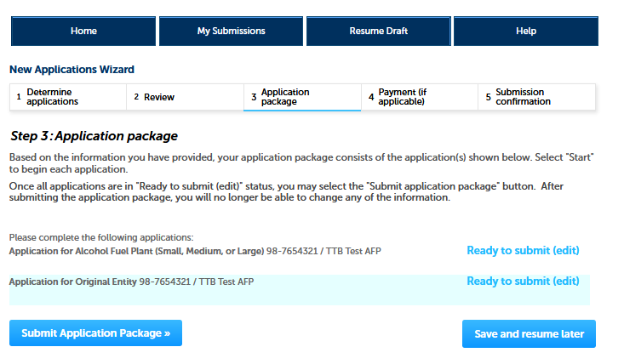The image size is (624, 364).
Task: Jump to step 4 Payment (if applicable)
Action: pos(419,97)
